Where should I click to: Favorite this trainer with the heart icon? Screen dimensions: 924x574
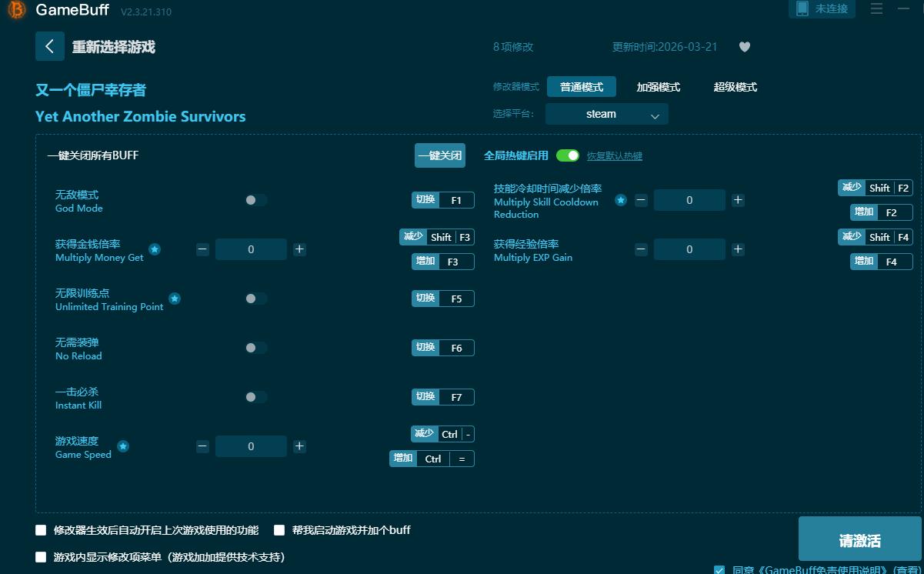[x=744, y=47]
